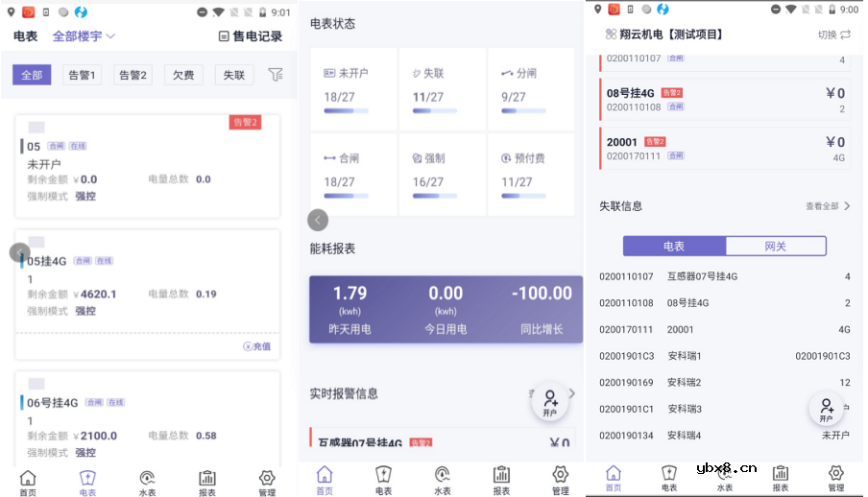Switch to 网关 tab in 失联信息
The image size is (868, 497).
[776, 247]
